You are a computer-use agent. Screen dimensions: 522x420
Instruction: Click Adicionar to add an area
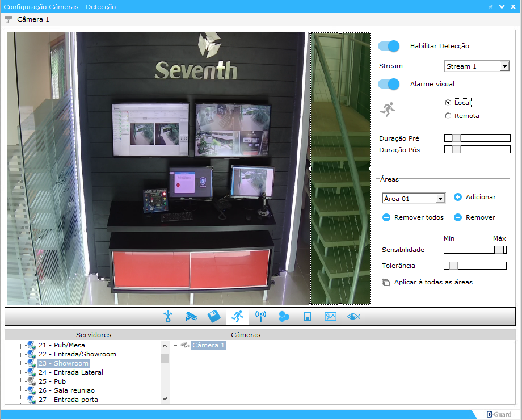474,197
